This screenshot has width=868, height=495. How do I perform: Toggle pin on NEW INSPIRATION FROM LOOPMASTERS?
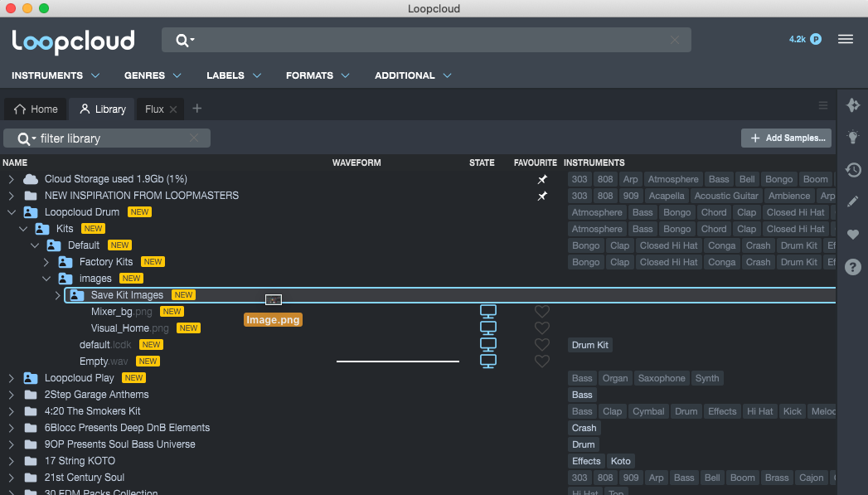tap(542, 196)
